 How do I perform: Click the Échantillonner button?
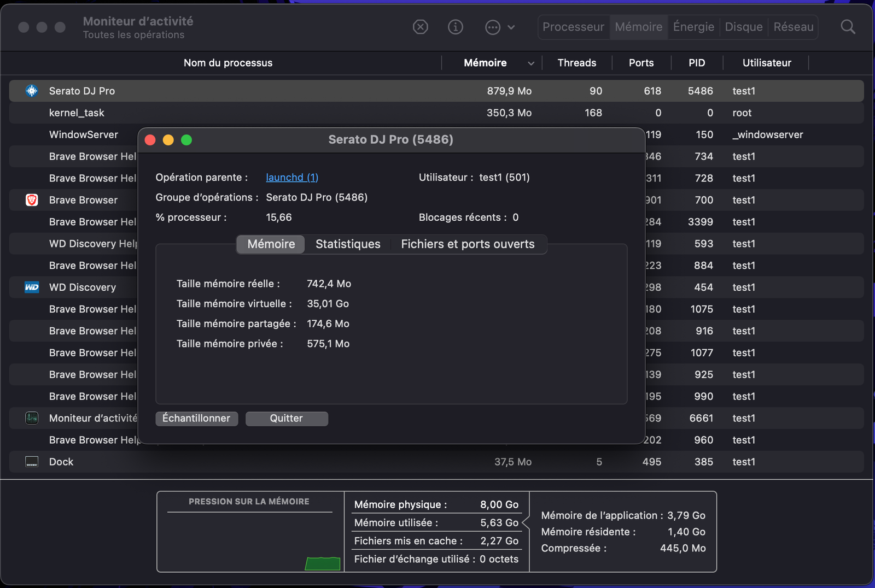196,419
